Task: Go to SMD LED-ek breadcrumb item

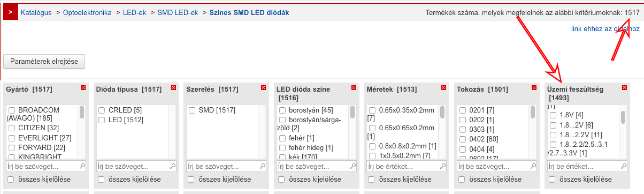Action: click(x=177, y=12)
